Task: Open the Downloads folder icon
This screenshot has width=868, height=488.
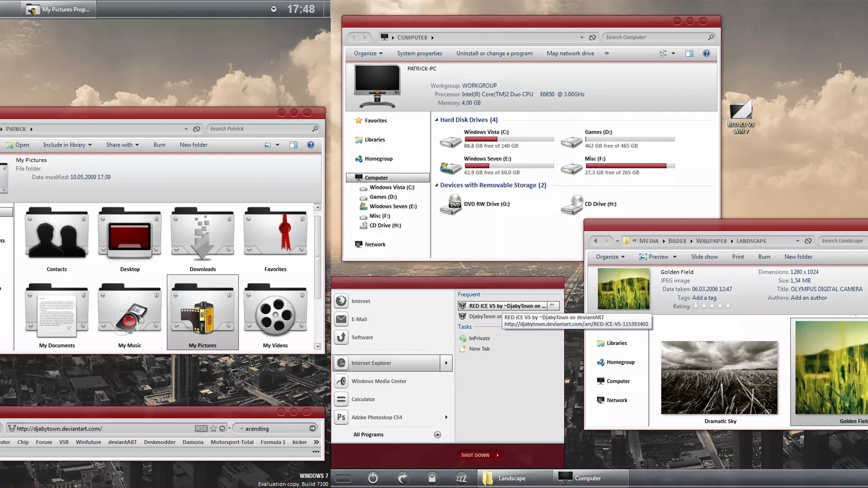Action: [203, 234]
